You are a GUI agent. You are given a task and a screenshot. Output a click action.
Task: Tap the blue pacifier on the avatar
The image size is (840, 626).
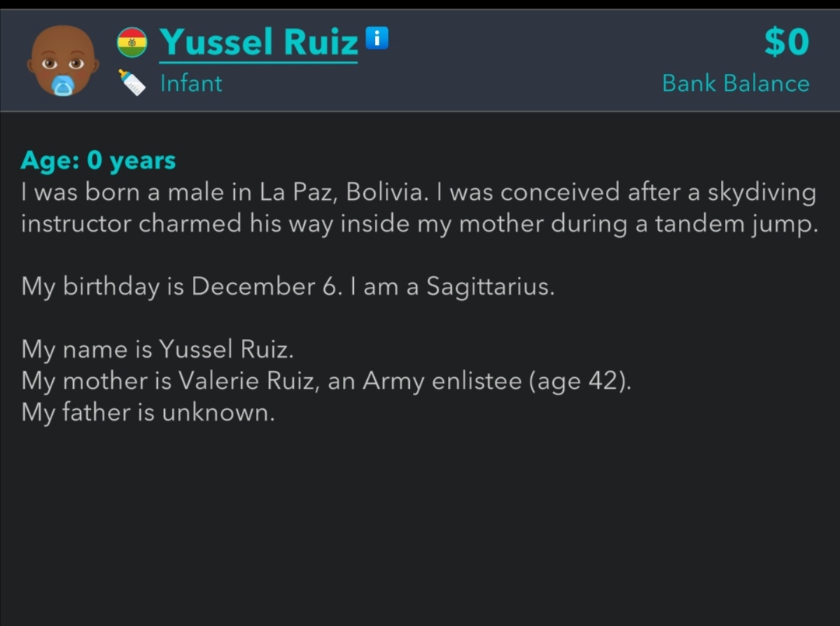tap(62, 86)
